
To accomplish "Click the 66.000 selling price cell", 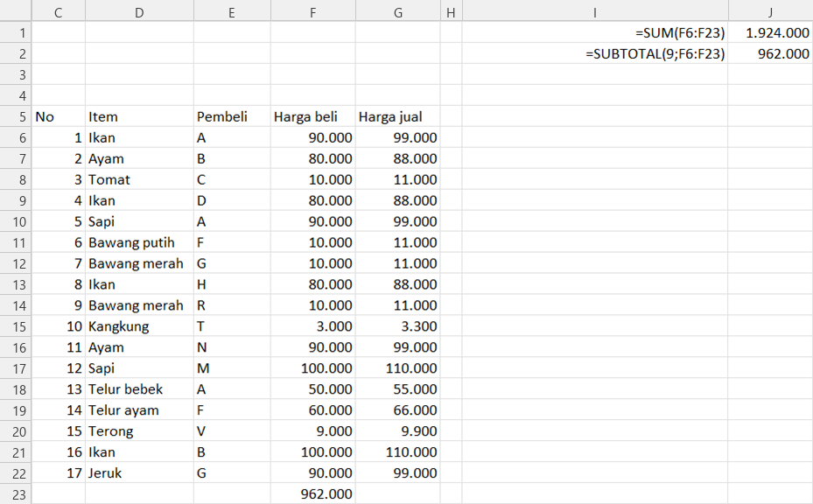I will click(397, 410).
